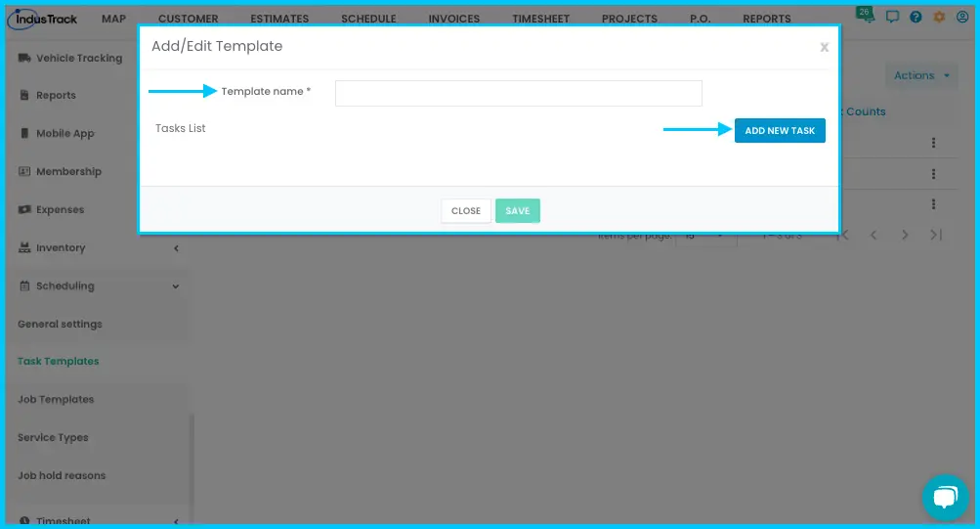Select Job Templates in sidebar
This screenshot has height=529, width=980.
56,400
